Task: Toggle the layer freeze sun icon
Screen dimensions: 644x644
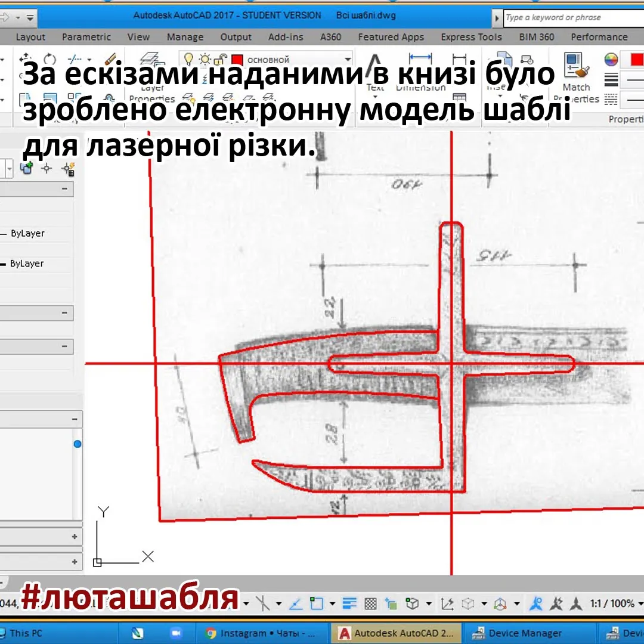Action: (x=205, y=59)
